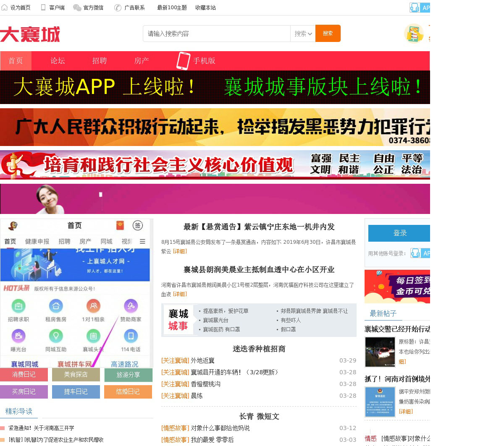The width and height of the screenshot is (504, 446).
Task: Click the 买房日记 button
Action: click(x=24, y=392)
